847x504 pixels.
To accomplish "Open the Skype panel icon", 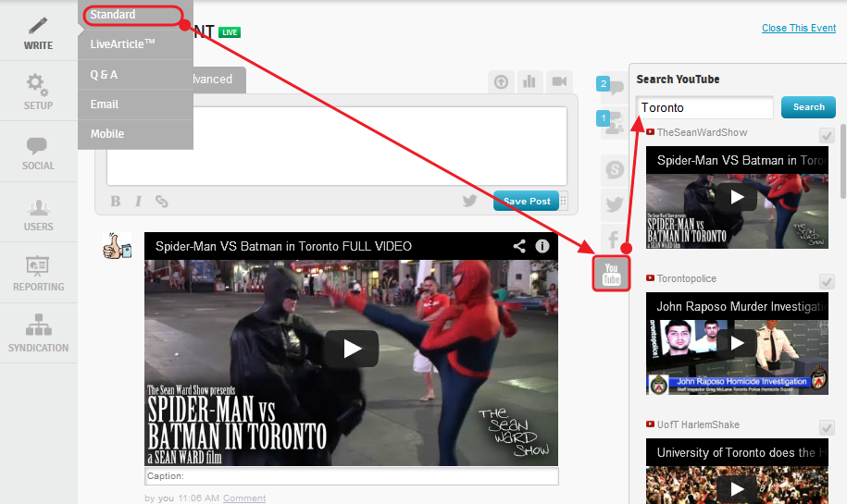I will pyautogui.click(x=614, y=169).
